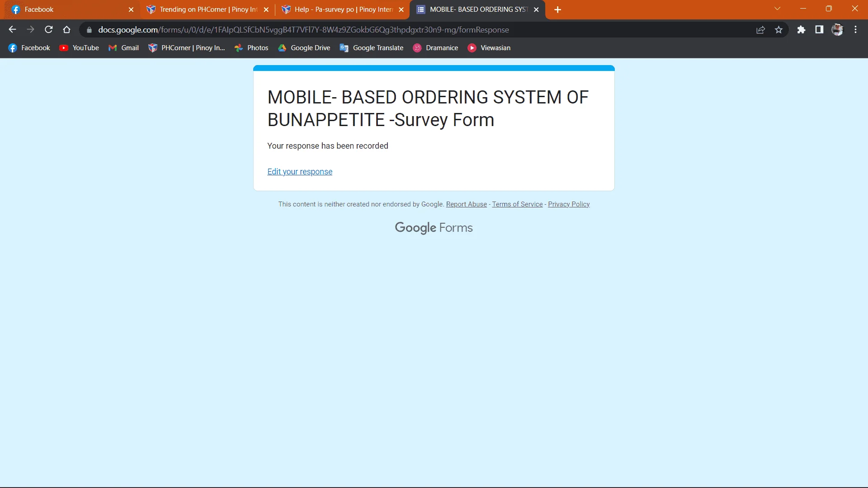868x488 pixels.
Task: Open a new browser tab
Action: click(x=557, y=9)
